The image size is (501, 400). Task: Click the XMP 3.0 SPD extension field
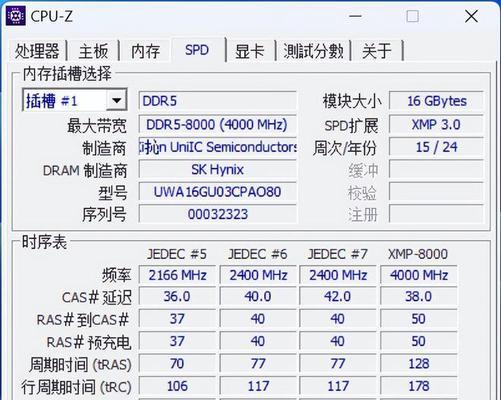[x=436, y=125]
